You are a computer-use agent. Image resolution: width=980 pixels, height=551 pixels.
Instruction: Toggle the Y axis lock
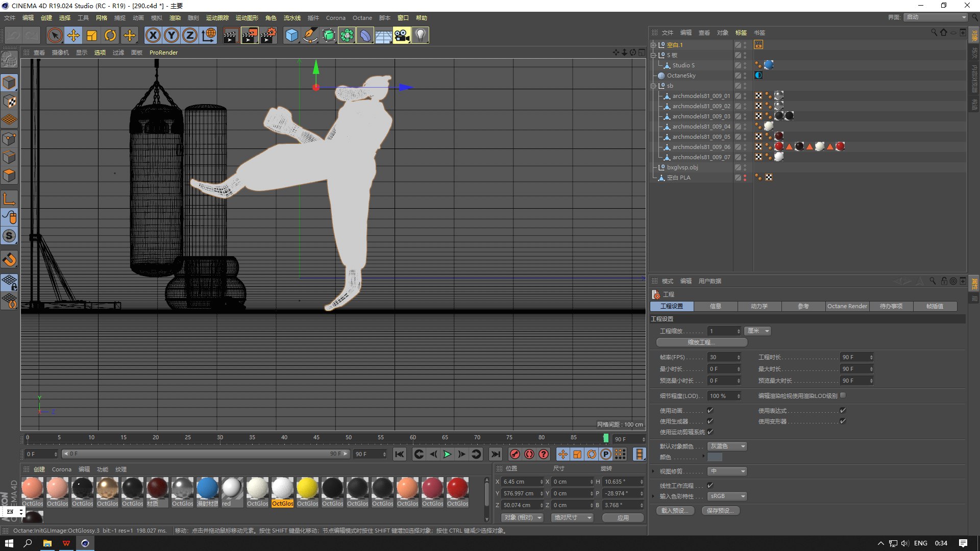point(171,36)
